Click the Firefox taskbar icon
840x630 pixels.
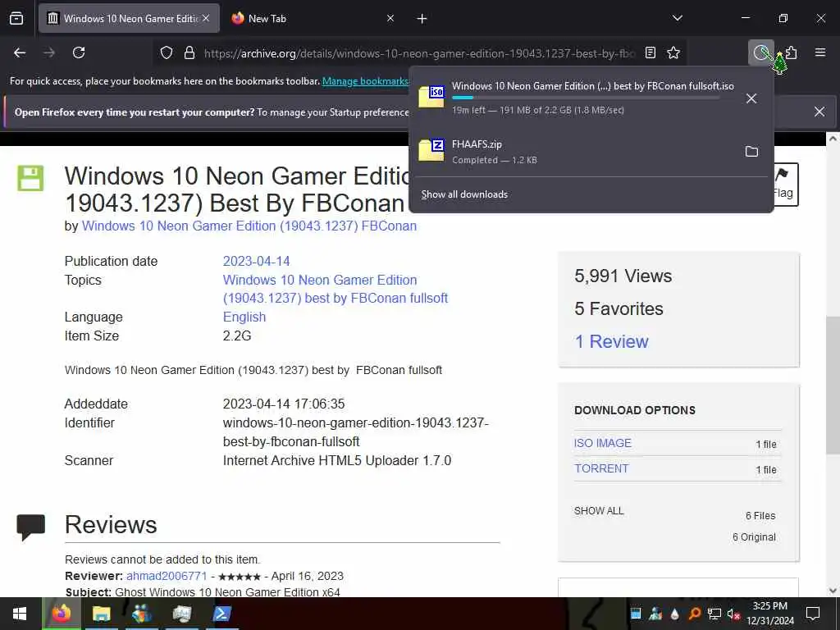(61, 614)
